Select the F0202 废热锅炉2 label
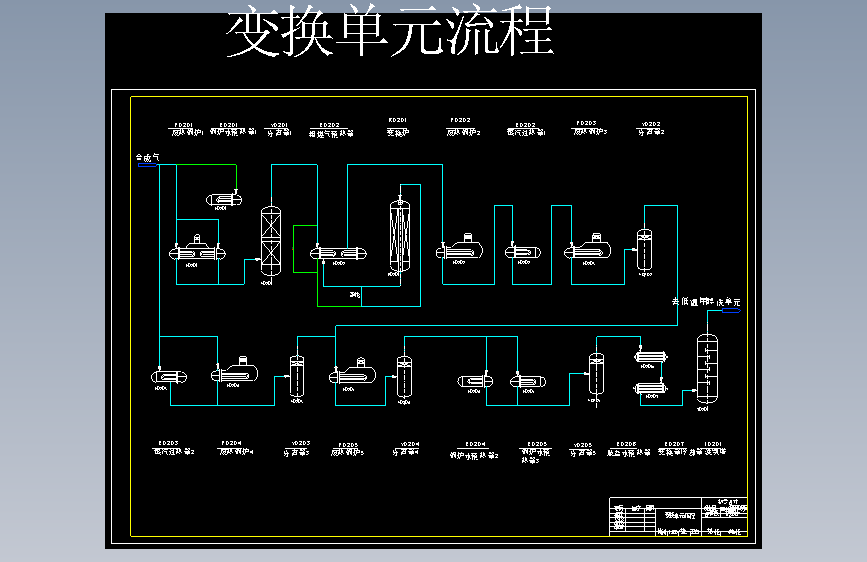Viewport: 867px width, 562px height. click(x=463, y=127)
